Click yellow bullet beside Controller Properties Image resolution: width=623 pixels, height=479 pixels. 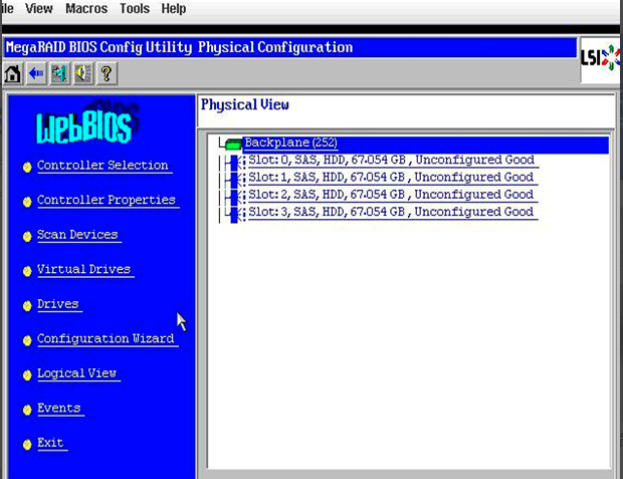[27, 202]
